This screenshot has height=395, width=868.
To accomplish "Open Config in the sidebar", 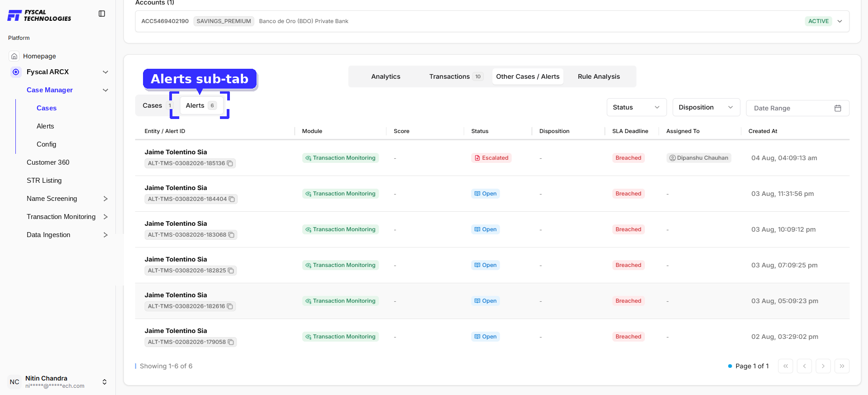I will [47, 144].
